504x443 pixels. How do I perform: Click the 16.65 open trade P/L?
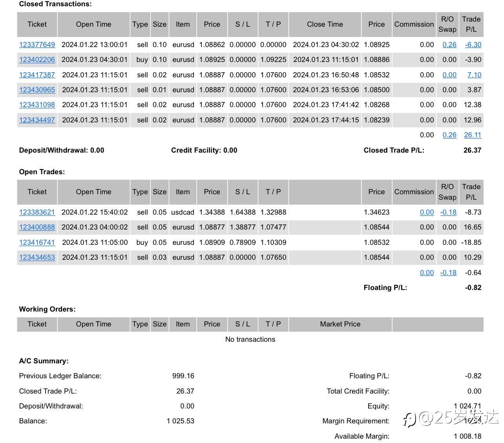pos(472,227)
